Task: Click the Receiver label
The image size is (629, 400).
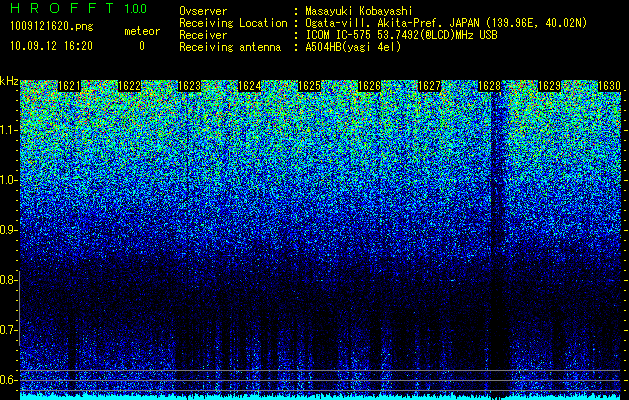Action: [203, 35]
